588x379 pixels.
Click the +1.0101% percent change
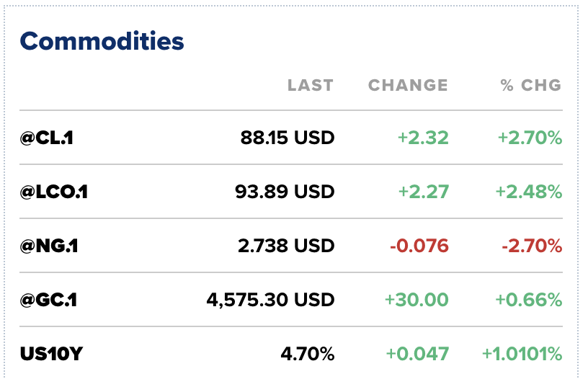(x=522, y=354)
